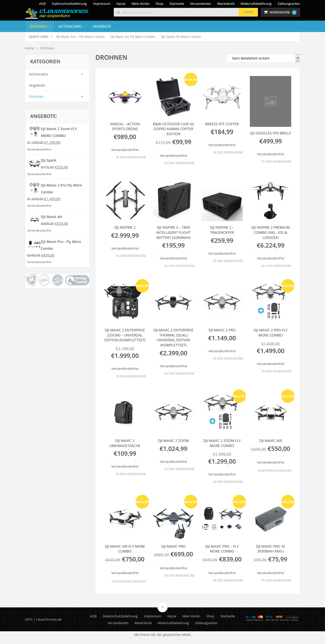Click the SSL security badge
This screenshot has width=325, height=644.
coord(44,280)
